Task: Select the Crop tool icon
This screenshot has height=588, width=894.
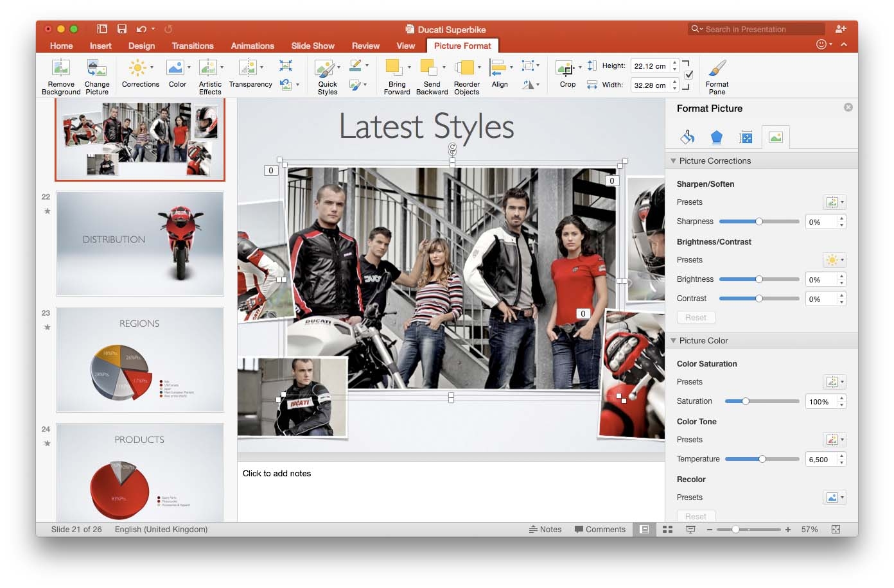Action: click(565, 68)
